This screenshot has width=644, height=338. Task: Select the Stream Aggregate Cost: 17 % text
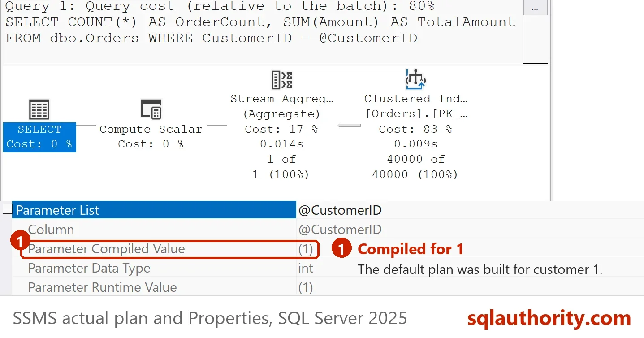tap(281, 129)
